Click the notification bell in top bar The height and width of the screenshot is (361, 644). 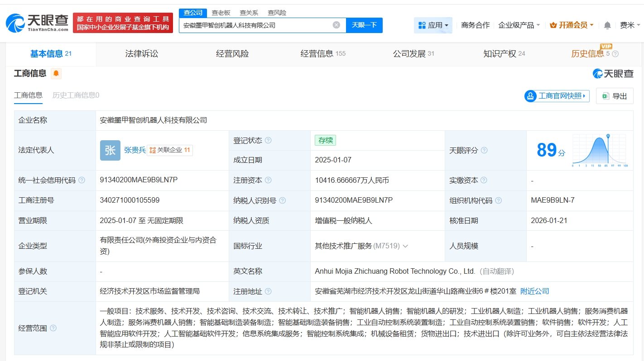[607, 25]
